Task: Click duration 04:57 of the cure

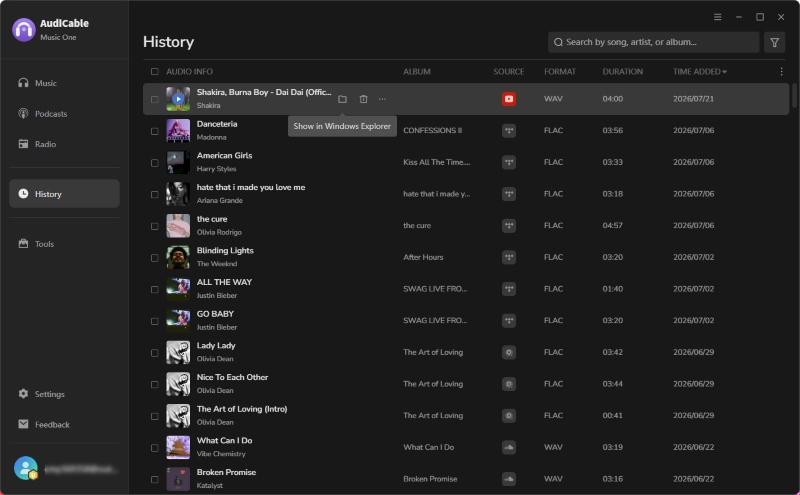Action: coord(612,226)
